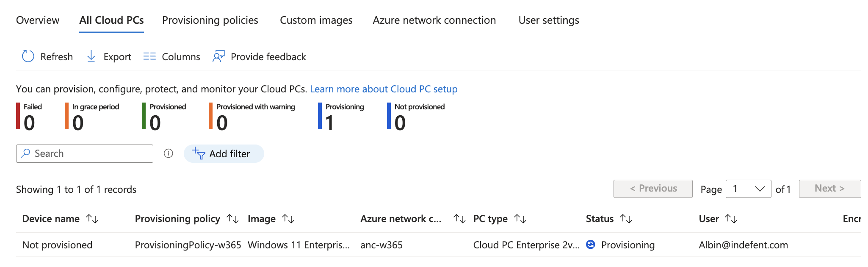
Task: Open Learn more about Cloud PC setup
Action: click(384, 89)
